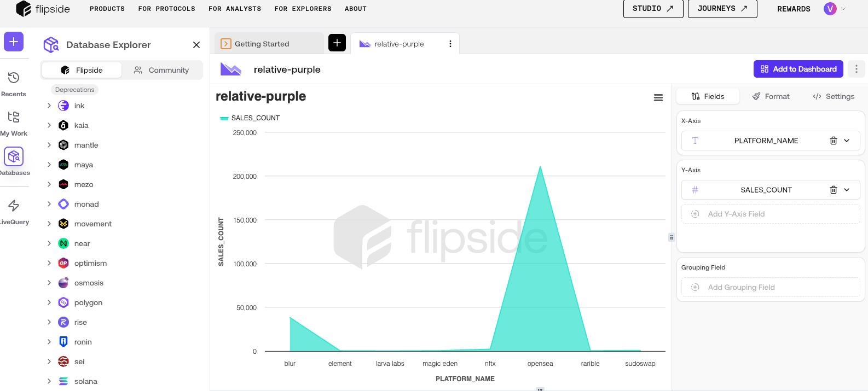Close the Database Explorer panel

(x=196, y=45)
